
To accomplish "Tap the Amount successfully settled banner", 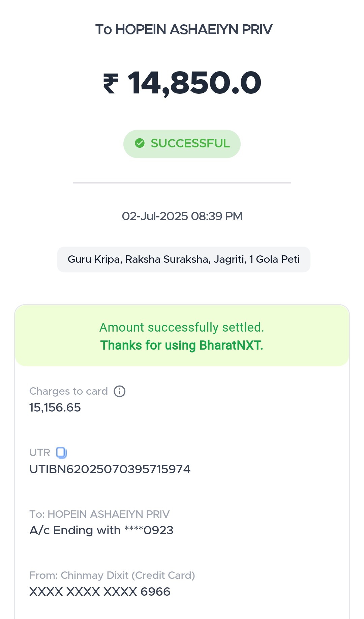I will point(182,335).
